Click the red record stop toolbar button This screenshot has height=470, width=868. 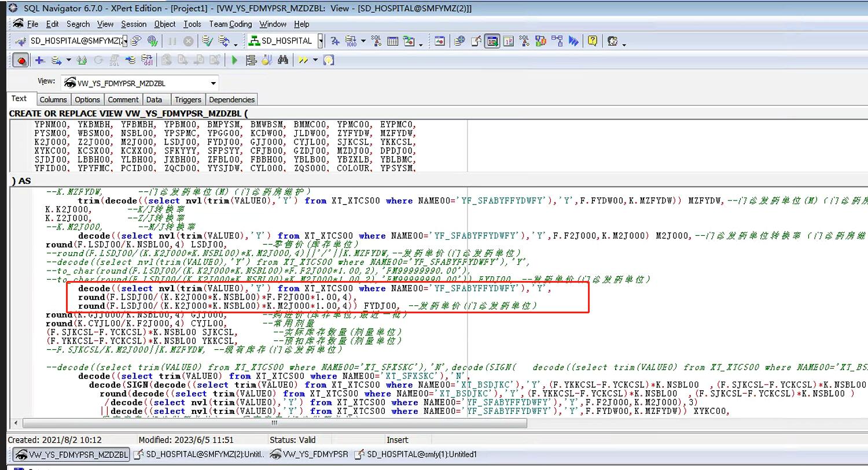click(x=21, y=60)
